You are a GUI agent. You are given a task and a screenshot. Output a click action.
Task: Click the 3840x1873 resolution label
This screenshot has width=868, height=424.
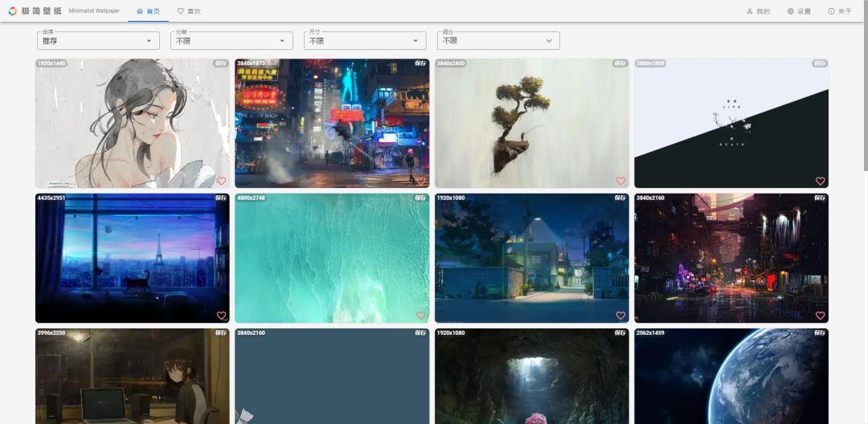point(252,63)
